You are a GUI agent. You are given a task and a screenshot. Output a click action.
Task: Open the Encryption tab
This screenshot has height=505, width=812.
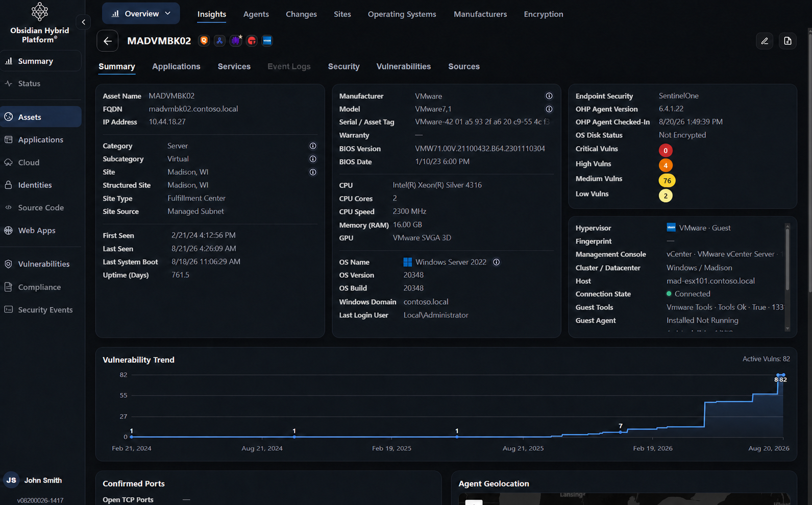pos(544,14)
